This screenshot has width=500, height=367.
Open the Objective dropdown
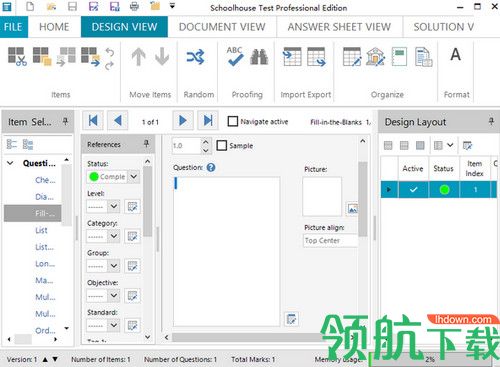point(114,295)
